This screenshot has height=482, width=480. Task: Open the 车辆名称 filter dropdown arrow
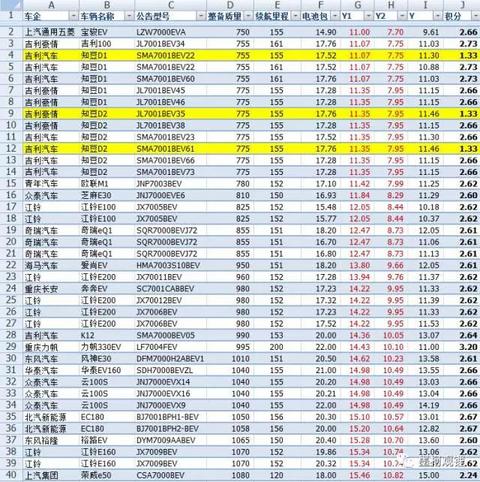(x=129, y=16)
